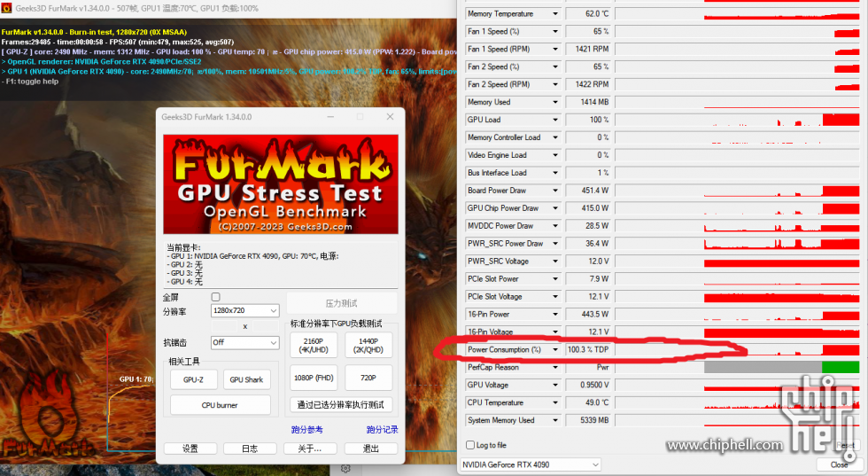Expand the PCIe Slot Power dropdown
The height and width of the screenshot is (476, 868).
(555, 279)
